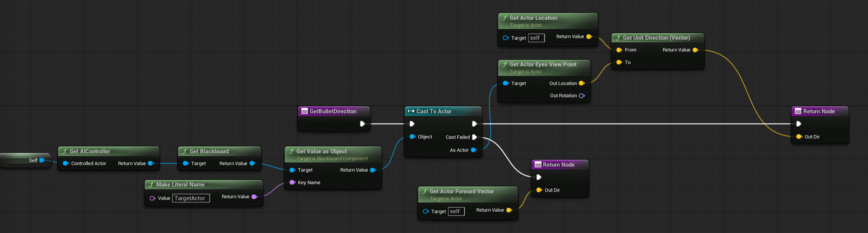Select the Get Value as Object node title
Image resolution: width=868 pixels, height=233 pixels.
tap(321, 151)
